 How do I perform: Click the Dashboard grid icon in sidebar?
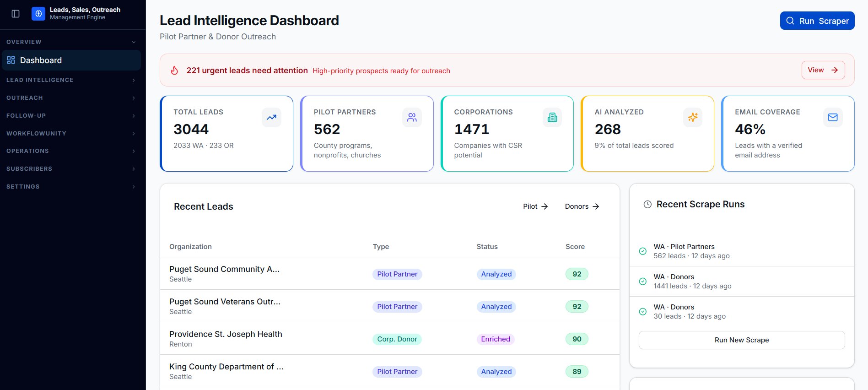point(11,60)
